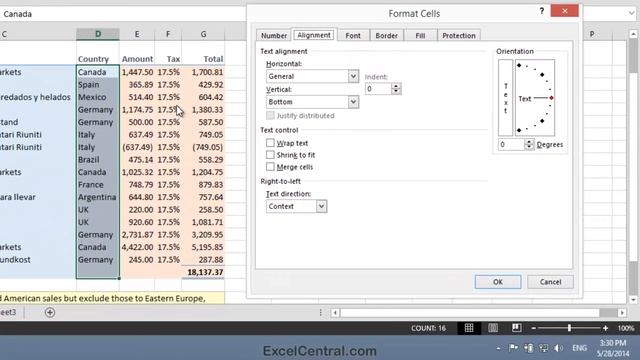
Task: Switch to Page Break Preview icon
Action: 516,328
